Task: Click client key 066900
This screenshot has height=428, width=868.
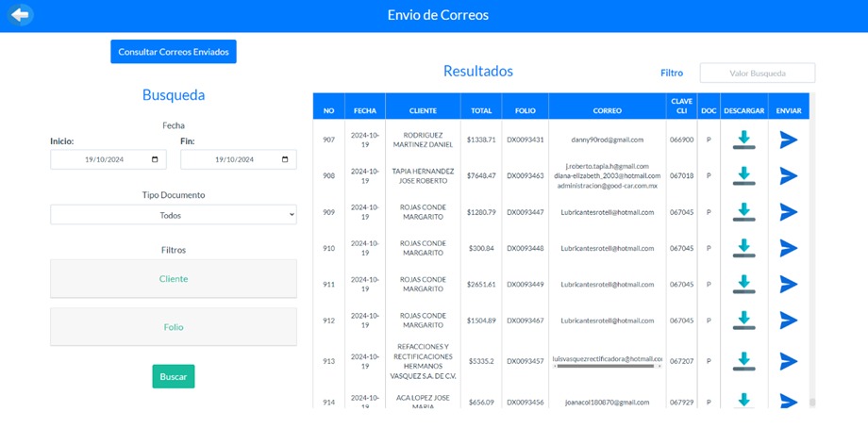Action: pyautogui.click(x=681, y=140)
